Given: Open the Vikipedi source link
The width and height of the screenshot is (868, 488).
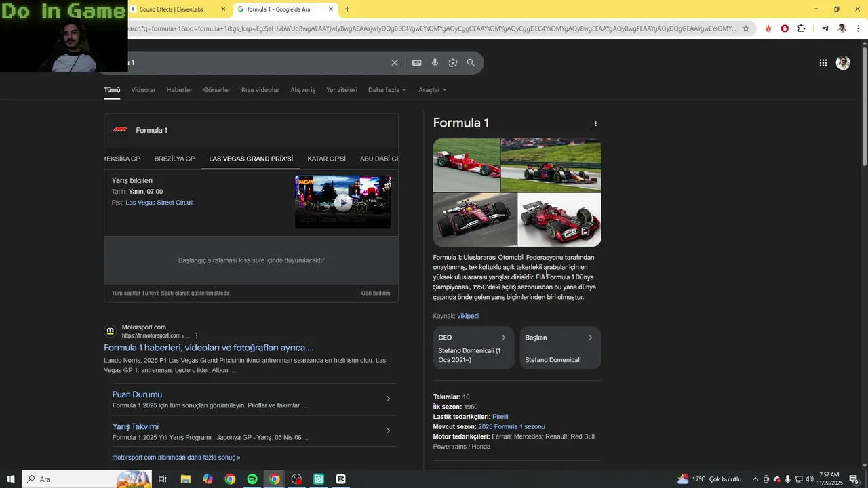Looking at the screenshot, I should [x=468, y=316].
